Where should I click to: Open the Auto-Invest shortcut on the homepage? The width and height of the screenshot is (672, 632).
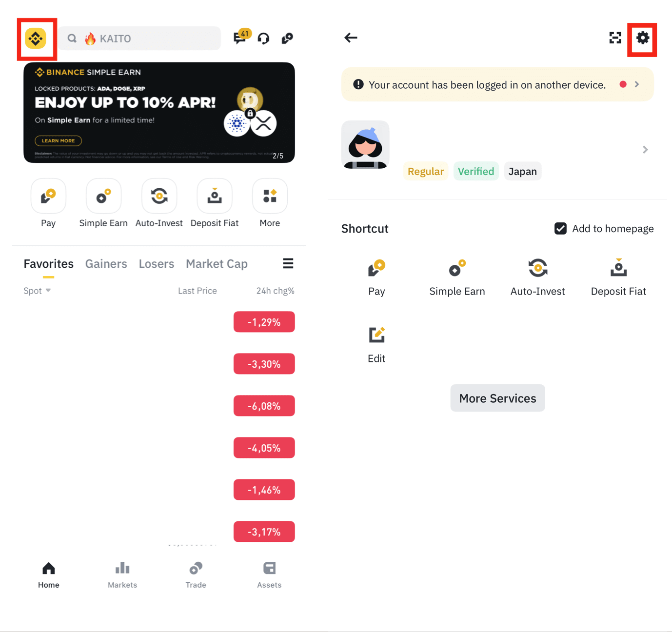[159, 196]
